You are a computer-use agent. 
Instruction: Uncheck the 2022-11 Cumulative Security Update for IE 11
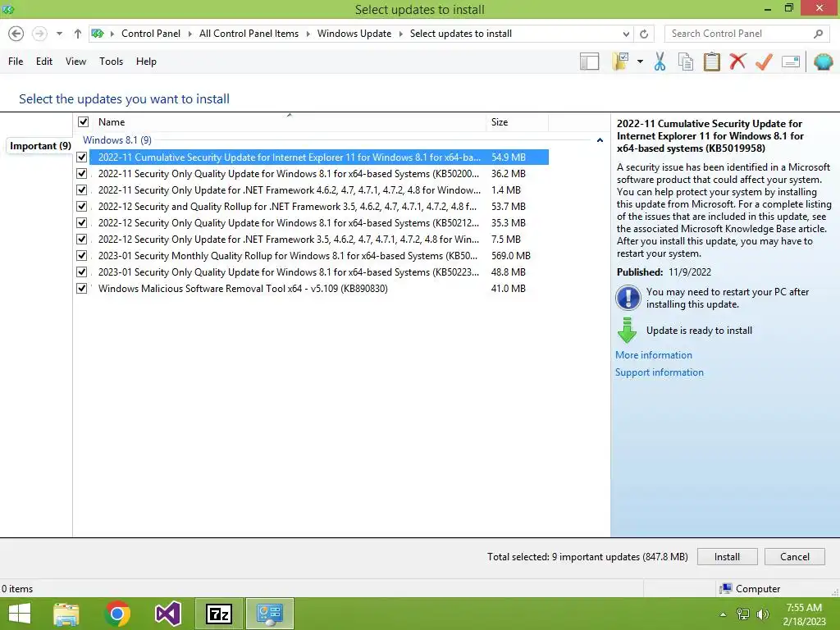(x=81, y=157)
